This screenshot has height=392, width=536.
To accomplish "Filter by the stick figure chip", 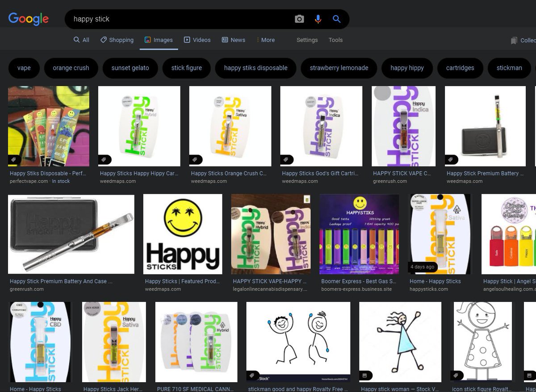I will tap(187, 68).
